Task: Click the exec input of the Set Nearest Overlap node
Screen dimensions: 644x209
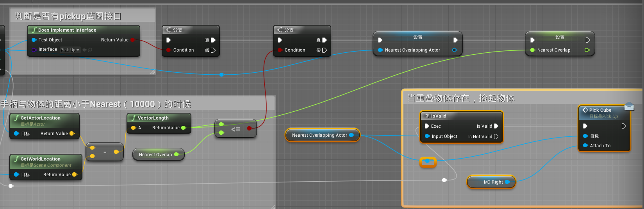Action: [x=532, y=40]
